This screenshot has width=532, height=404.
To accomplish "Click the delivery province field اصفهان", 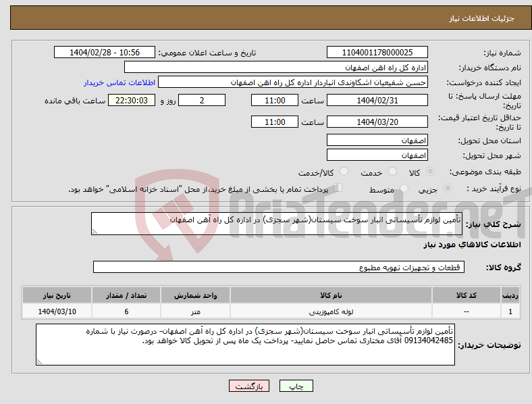I will [377, 141].
